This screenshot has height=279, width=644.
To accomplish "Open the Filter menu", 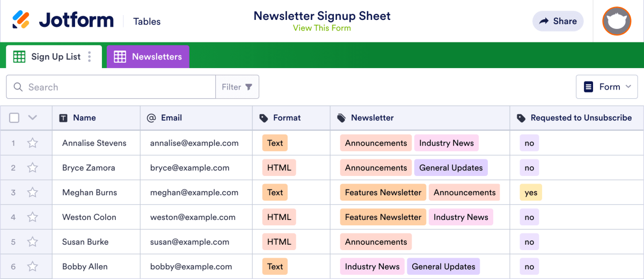I will click(237, 87).
